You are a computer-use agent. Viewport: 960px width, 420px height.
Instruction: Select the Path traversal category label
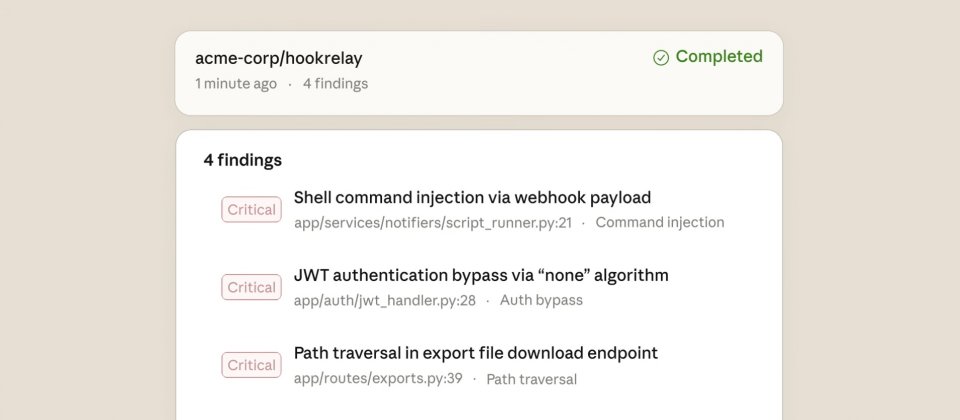532,379
